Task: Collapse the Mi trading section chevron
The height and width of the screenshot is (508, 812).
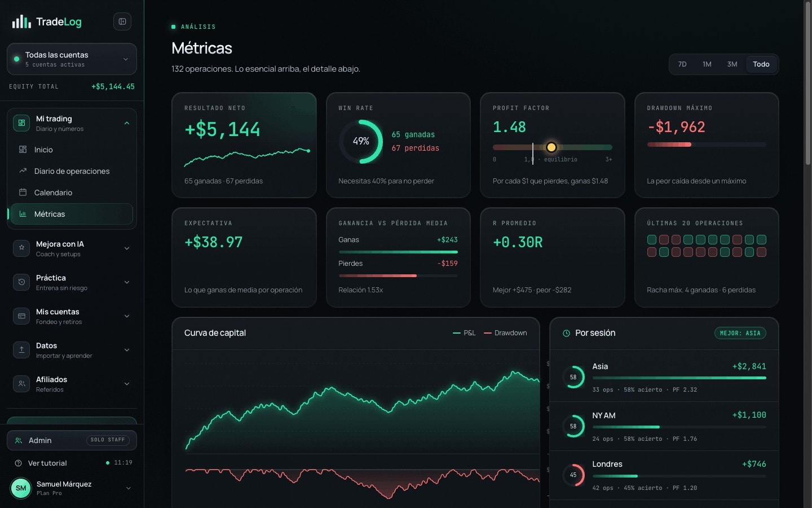Action: coord(127,123)
